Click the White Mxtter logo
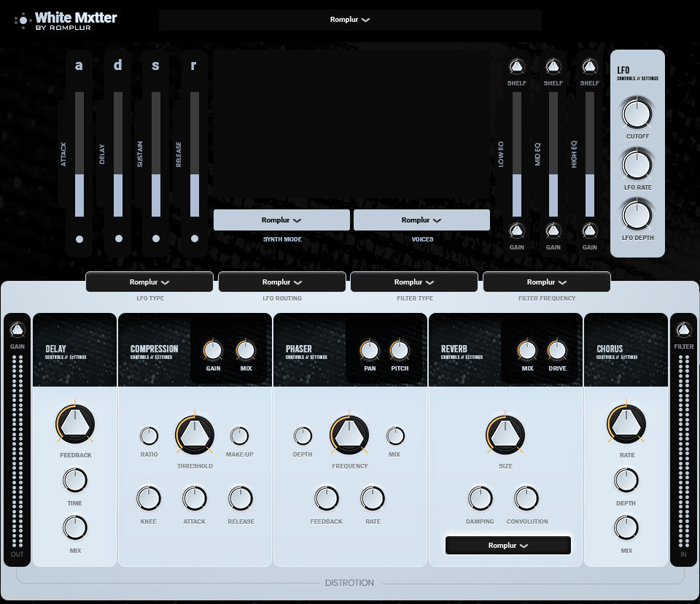 [x=66, y=20]
